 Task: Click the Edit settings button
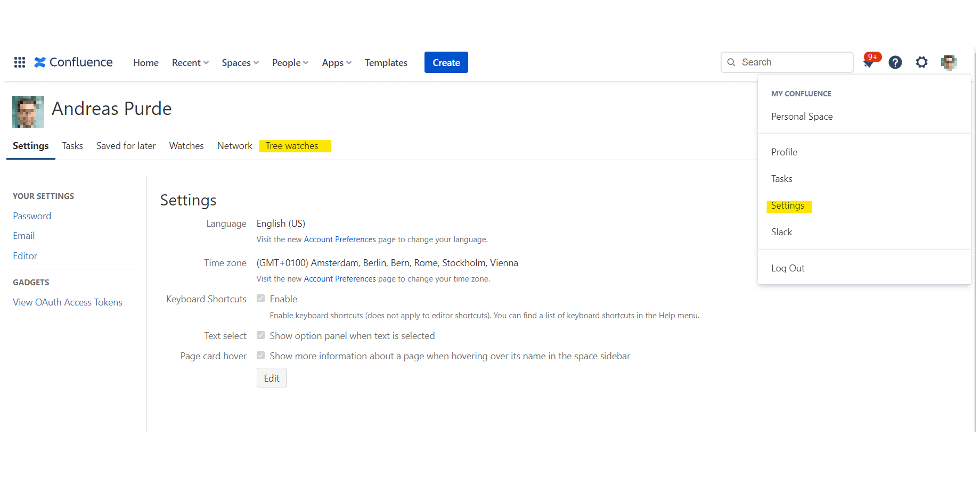(272, 378)
